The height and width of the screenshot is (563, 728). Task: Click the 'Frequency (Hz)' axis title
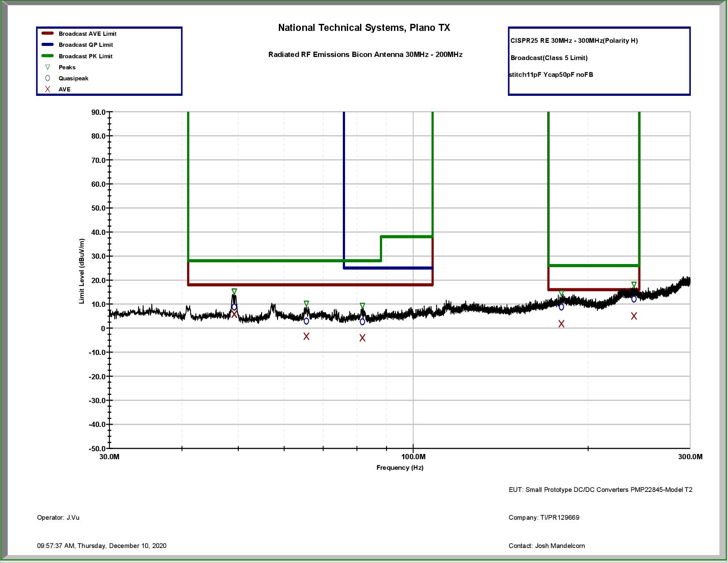pyautogui.click(x=400, y=468)
